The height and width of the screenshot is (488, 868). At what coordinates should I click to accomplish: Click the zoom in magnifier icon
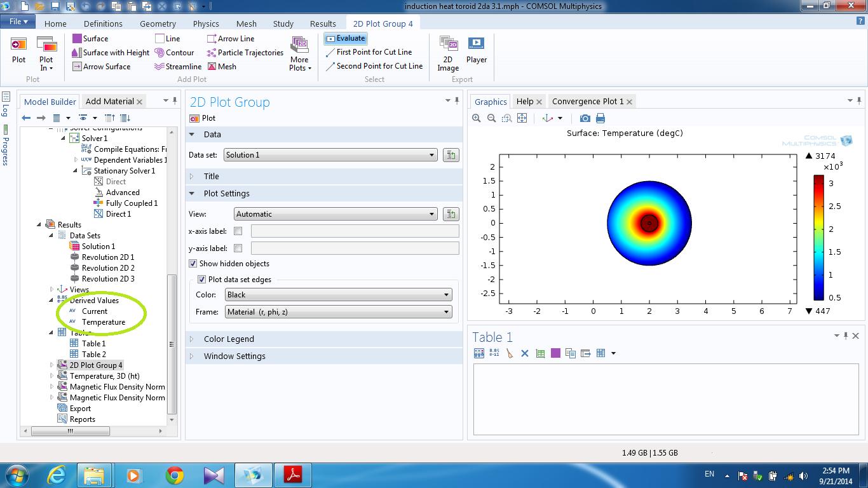pyautogui.click(x=477, y=118)
